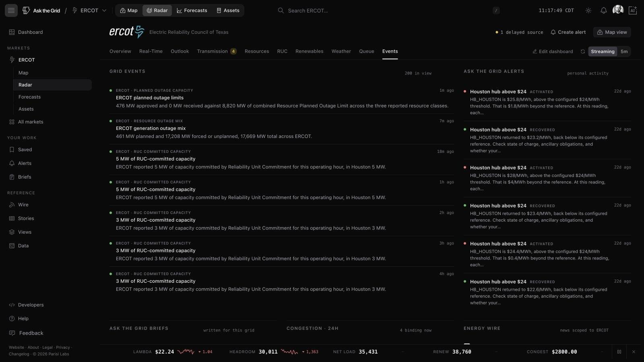
Task: Close the bottom ticker bar
Action: (634, 352)
